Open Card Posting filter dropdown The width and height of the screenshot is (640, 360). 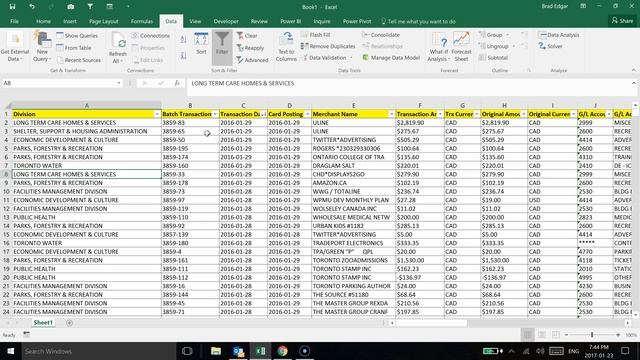(x=307, y=114)
